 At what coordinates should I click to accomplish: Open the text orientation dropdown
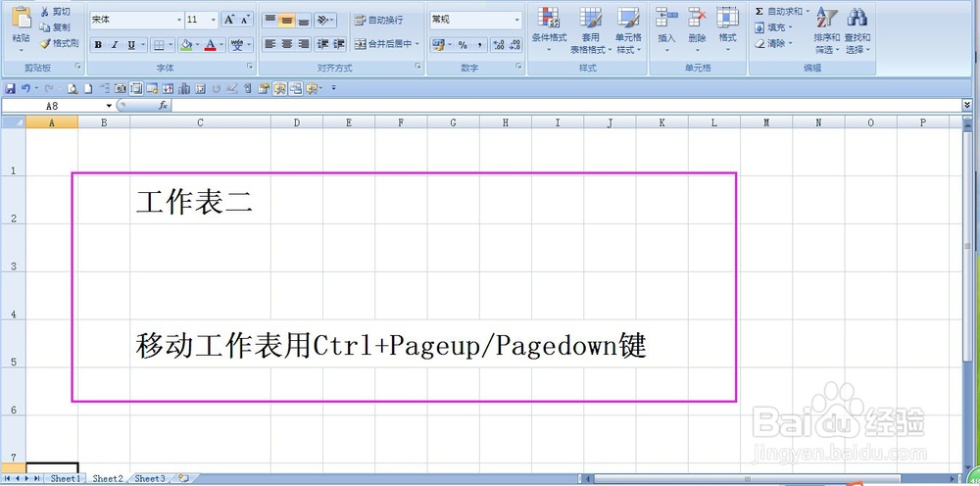324,20
